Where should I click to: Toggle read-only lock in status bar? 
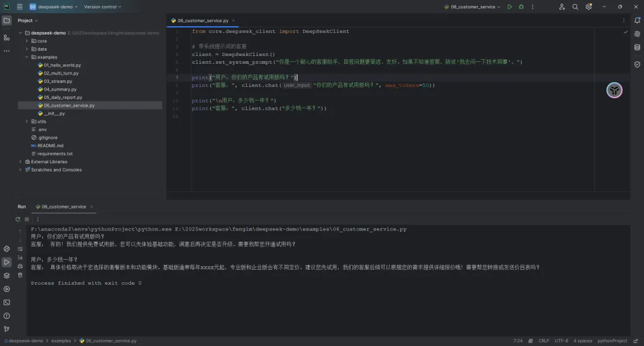click(x=636, y=341)
